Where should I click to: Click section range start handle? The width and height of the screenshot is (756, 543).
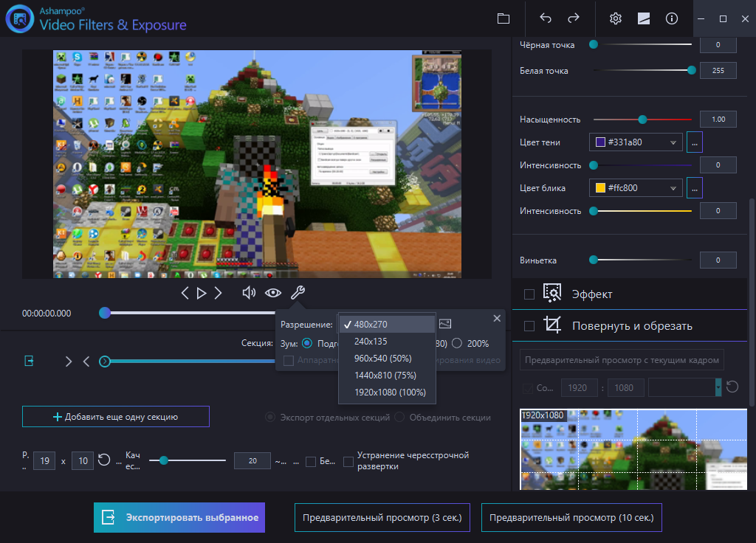[x=105, y=362]
